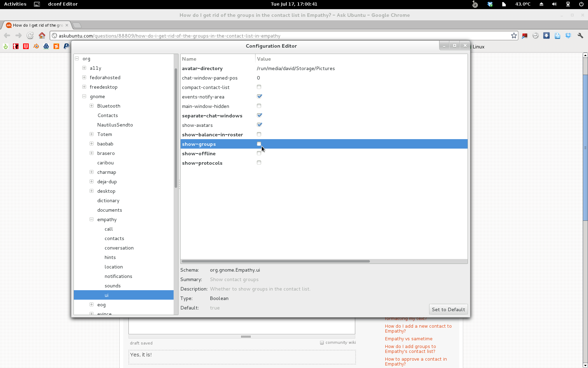The height and width of the screenshot is (368, 588).
Task: Select the notifications tree item
Action: (118, 276)
